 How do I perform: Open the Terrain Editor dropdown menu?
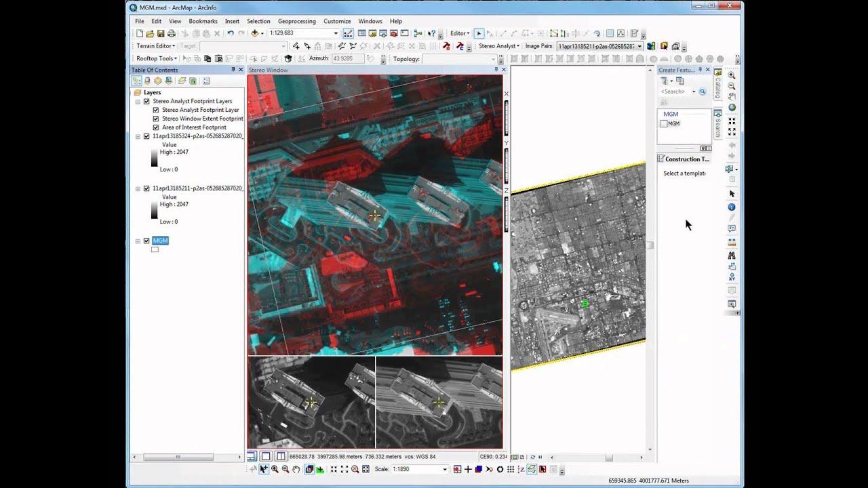click(155, 46)
